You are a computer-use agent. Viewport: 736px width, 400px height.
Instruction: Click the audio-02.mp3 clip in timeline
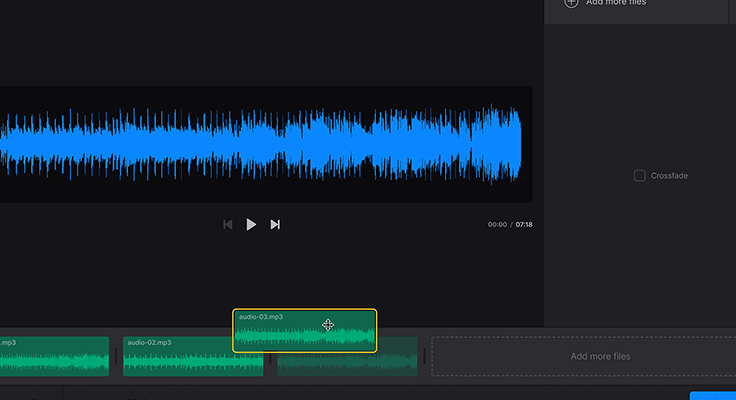point(193,356)
